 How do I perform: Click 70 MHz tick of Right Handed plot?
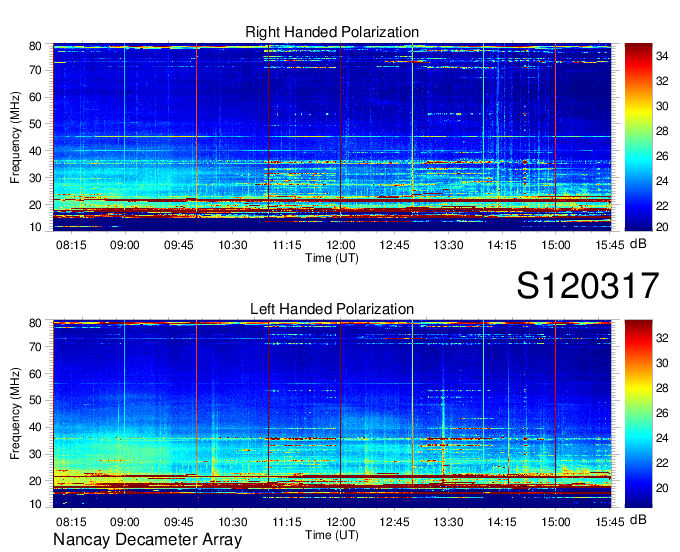(x=35, y=70)
